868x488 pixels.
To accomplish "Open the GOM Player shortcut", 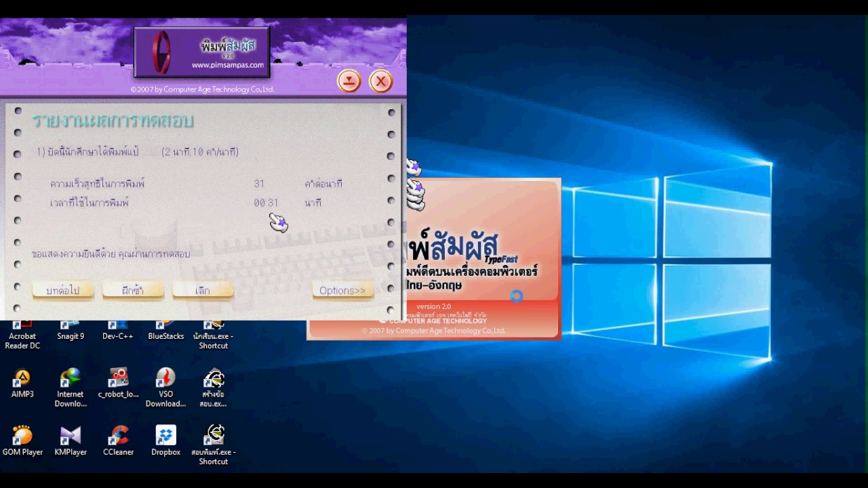I will pyautogui.click(x=22, y=441).
